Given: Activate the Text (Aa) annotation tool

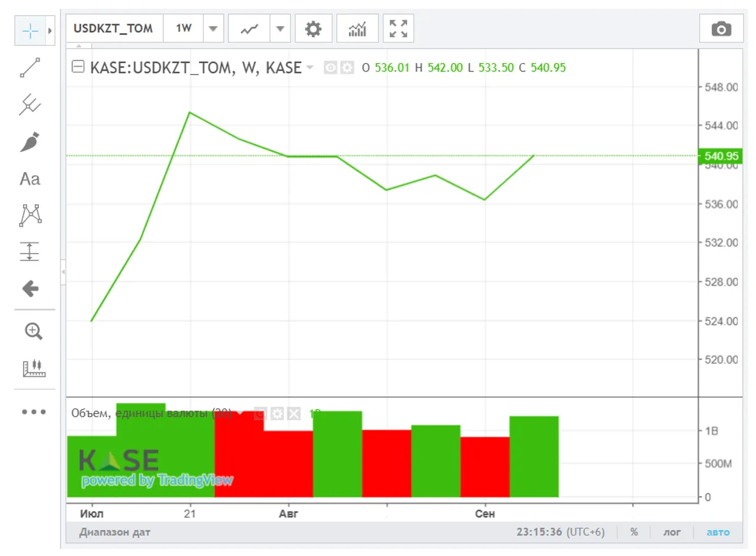Looking at the screenshot, I should [30, 179].
